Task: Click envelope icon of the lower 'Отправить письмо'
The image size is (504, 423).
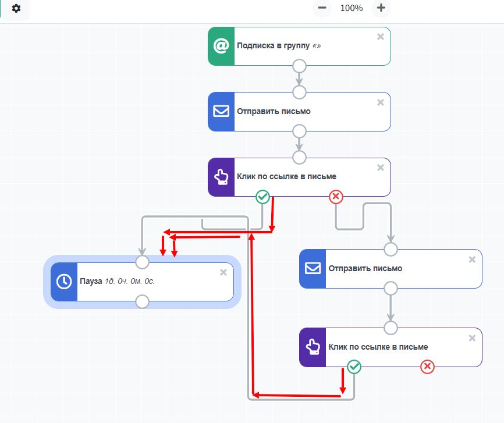Action: pyautogui.click(x=313, y=269)
